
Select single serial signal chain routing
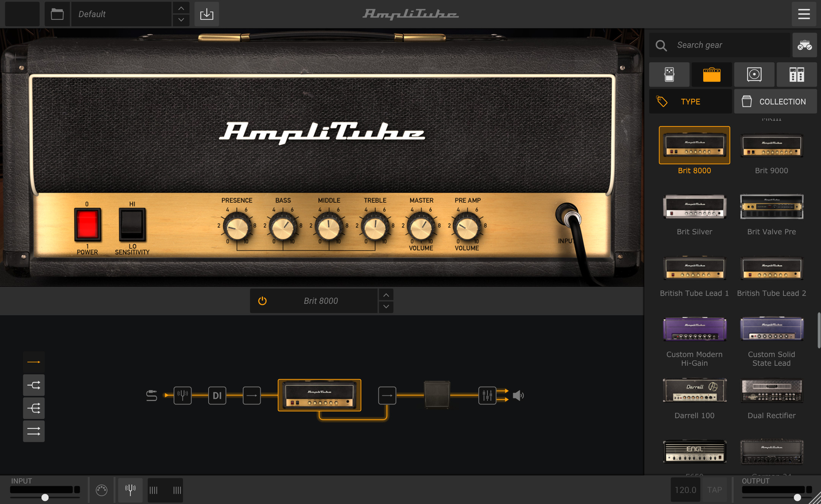34,362
